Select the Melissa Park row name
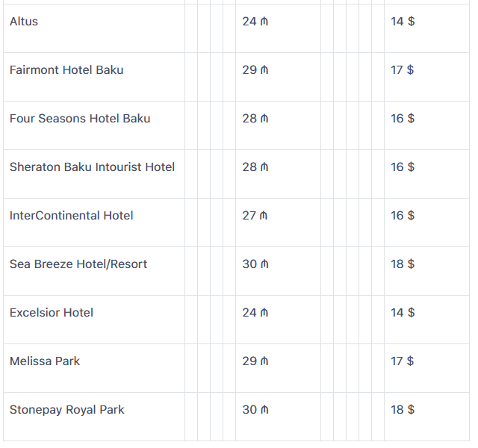 45,361
